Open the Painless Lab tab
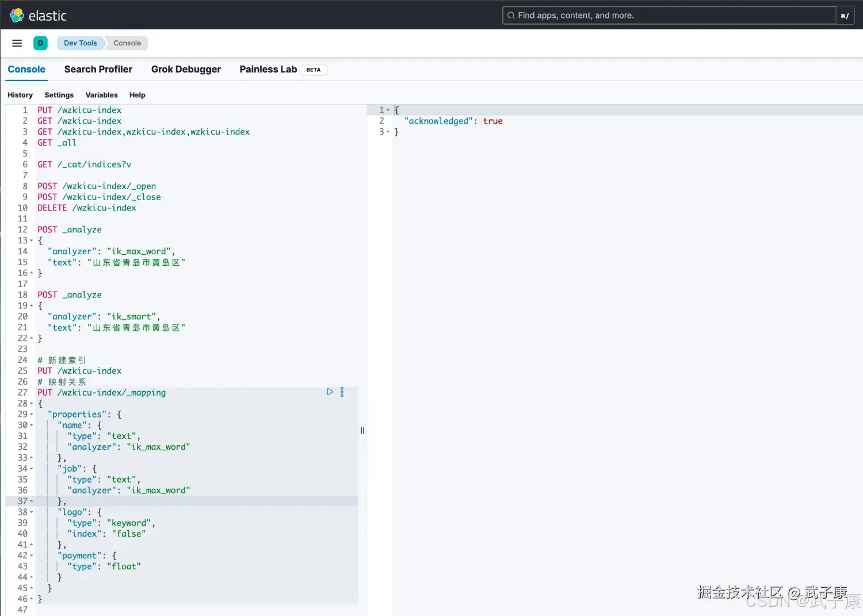Image resolution: width=863 pixels, height=616 pixels. 268,69
